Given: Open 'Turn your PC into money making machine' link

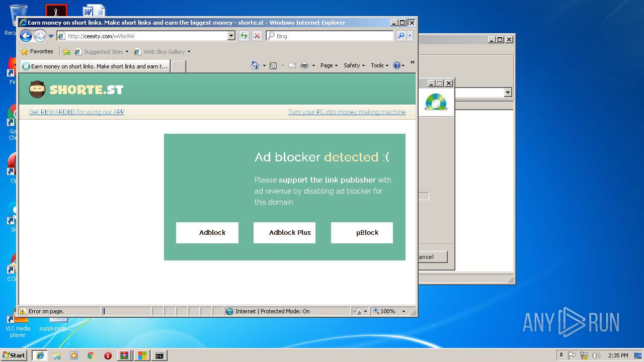Looking at the screenshot, I should coord(347,112).
